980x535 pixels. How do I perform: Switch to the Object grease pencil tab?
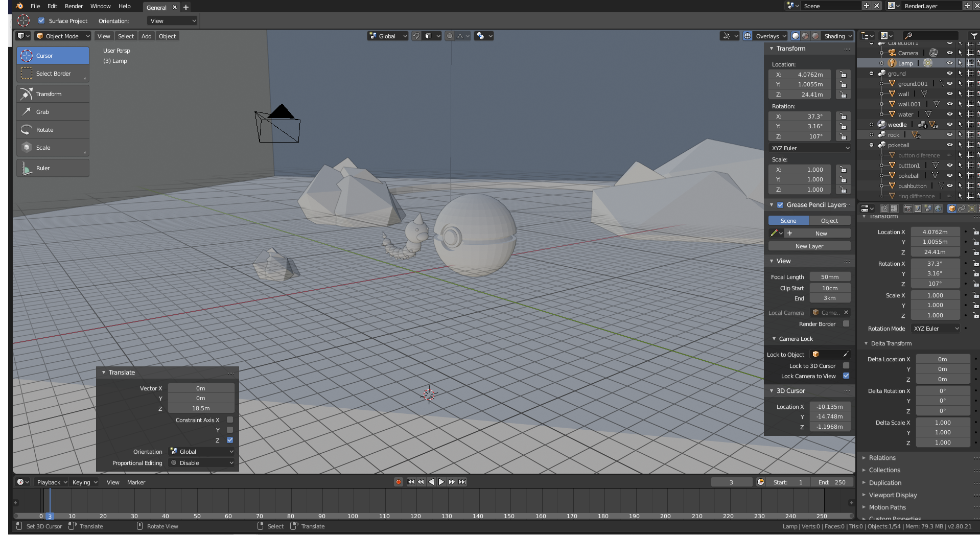point(830,221)
